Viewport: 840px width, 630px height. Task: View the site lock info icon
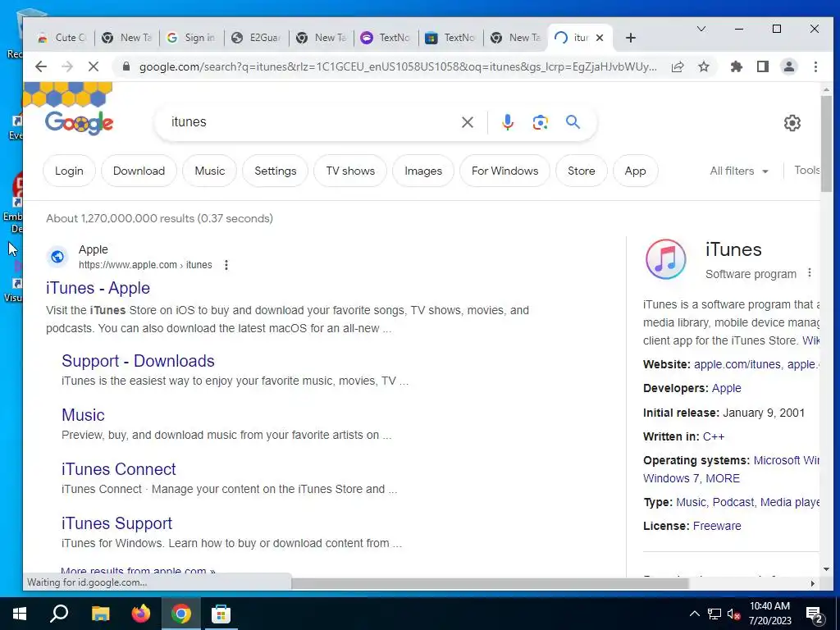tap(126, 66)
